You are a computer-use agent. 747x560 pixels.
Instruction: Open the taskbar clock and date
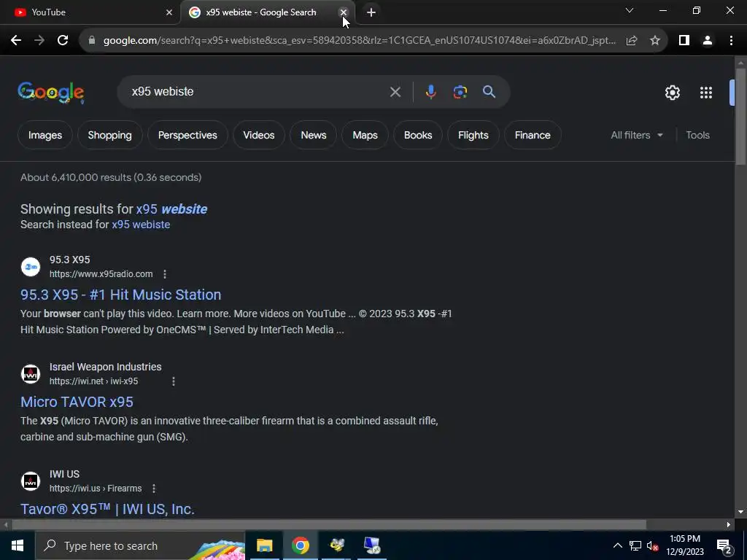tap(684, 545)
